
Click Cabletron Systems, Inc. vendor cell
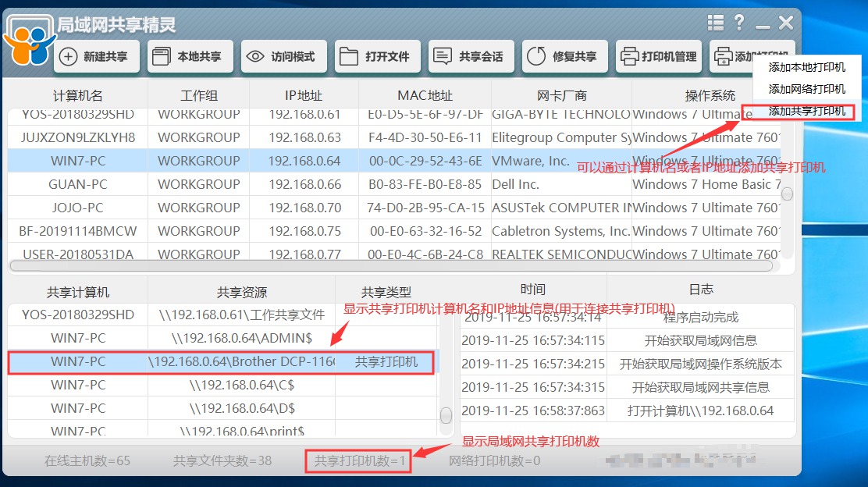coord(561,231)
